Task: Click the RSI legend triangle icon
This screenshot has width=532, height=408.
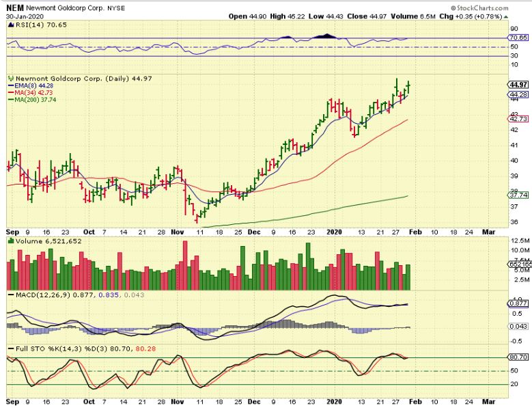Action: tap(11, 25)
